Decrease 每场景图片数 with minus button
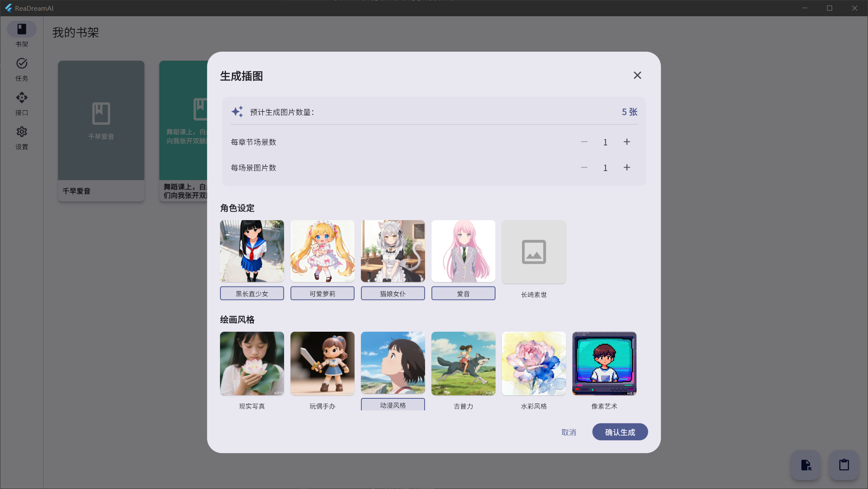Screen dimensions: 868x489 click(x=584, y=168)
